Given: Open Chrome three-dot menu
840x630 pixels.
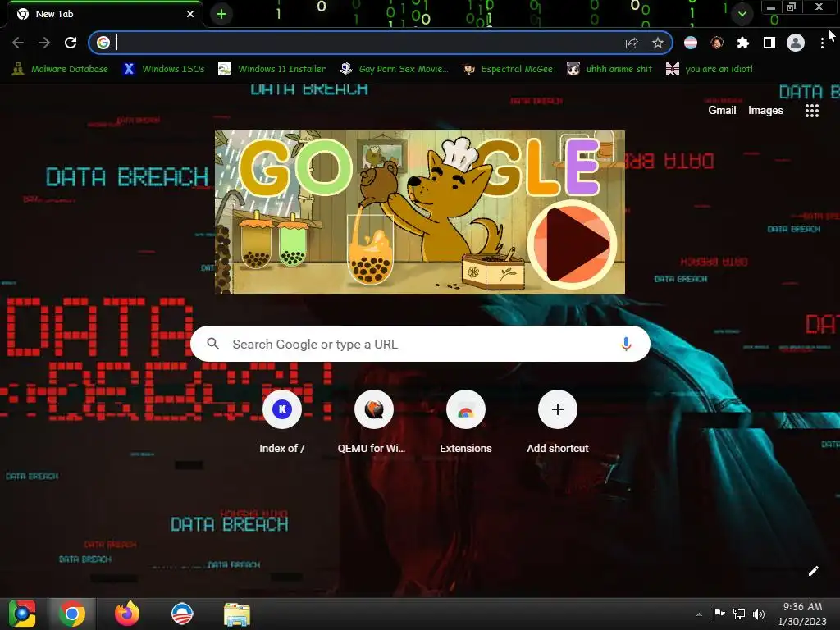Looking at the screenshot, I should tap(822, 43).
